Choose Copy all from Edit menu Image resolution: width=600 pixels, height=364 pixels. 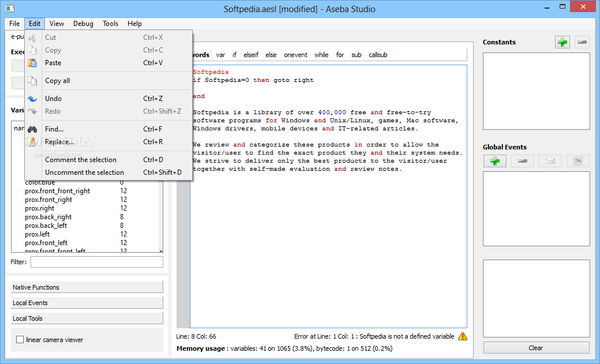[x=108, y=81]
